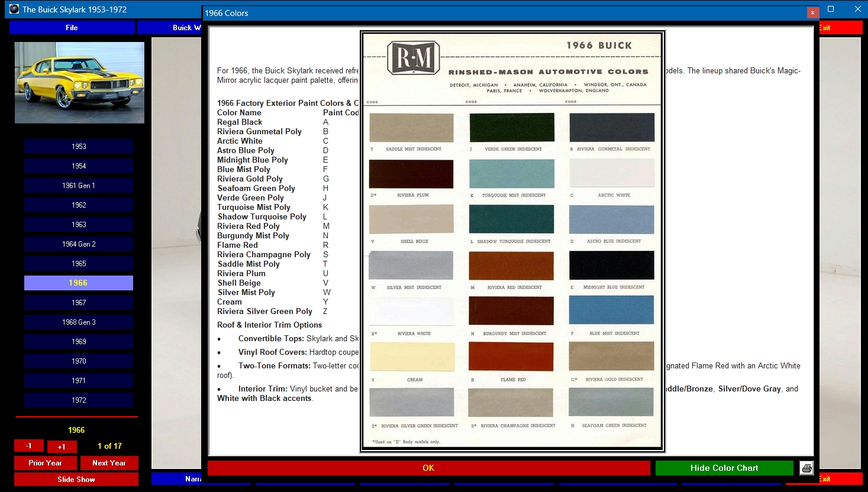Choose the highlighted 1966 year button
Viewport: 868px width, 492px height.
point(79,283)
